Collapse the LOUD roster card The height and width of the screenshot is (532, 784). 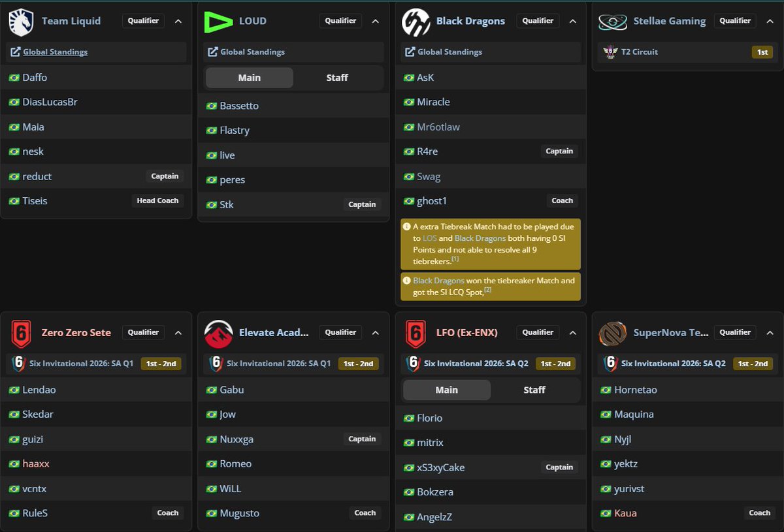pyautogui.click(x=376, y=21)
